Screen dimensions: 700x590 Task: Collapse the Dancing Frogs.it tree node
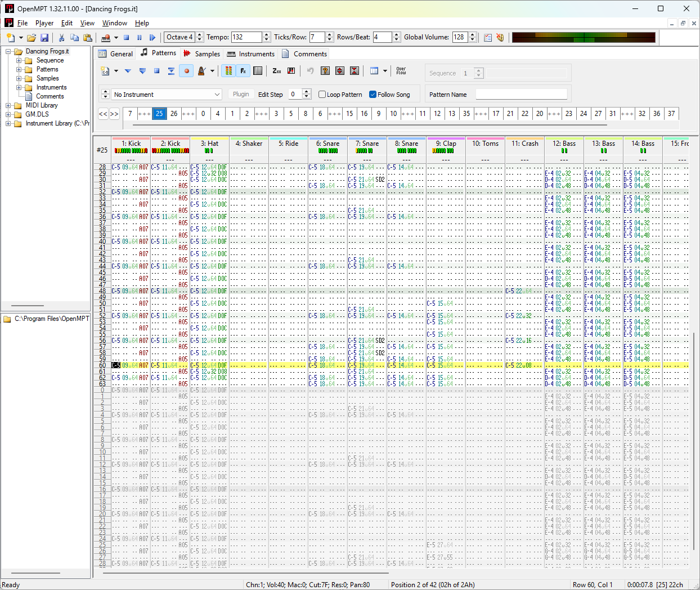[x=8, y=51]
